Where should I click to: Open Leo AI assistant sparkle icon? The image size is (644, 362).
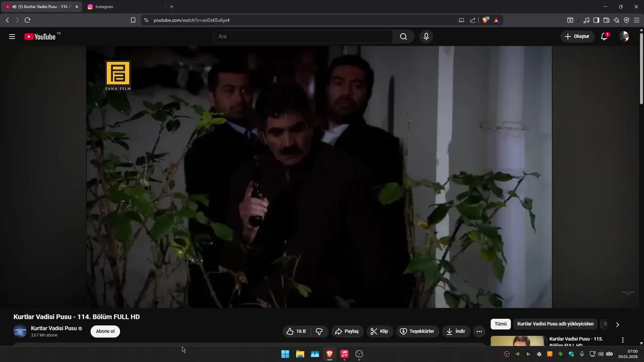point(616,20)
